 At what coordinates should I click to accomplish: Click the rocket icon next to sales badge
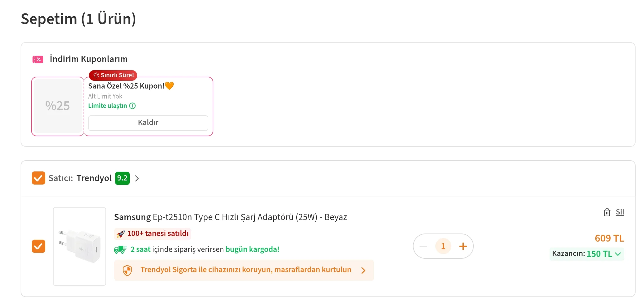(x=121, y=234)
